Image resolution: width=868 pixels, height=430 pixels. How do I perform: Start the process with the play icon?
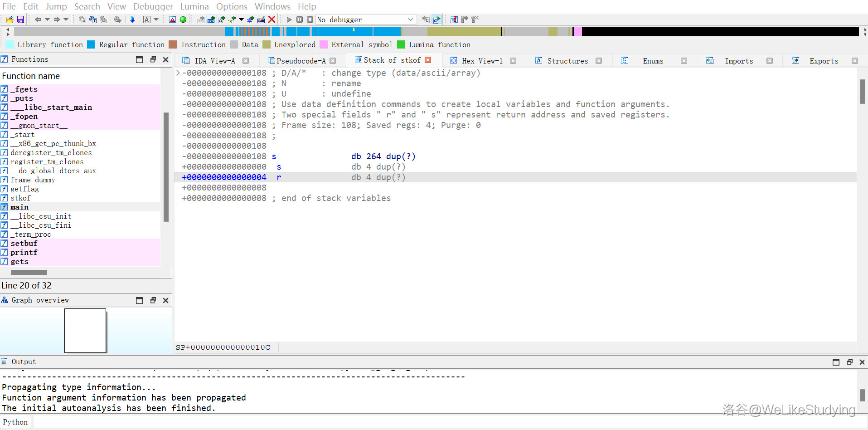click(x=289, y=20)
